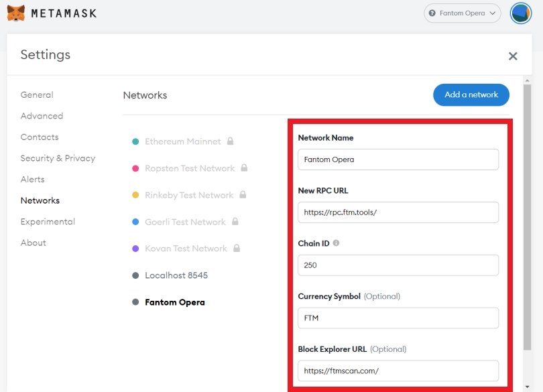
Task: Click the lock icon beside Ethereum Mainnet
Action: tap(230, 141)
